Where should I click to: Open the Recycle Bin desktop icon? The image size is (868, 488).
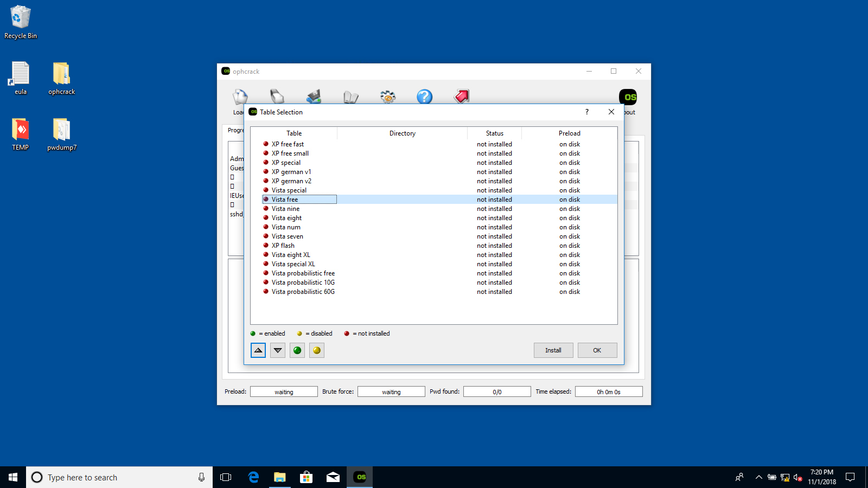[x=21, y=23]
